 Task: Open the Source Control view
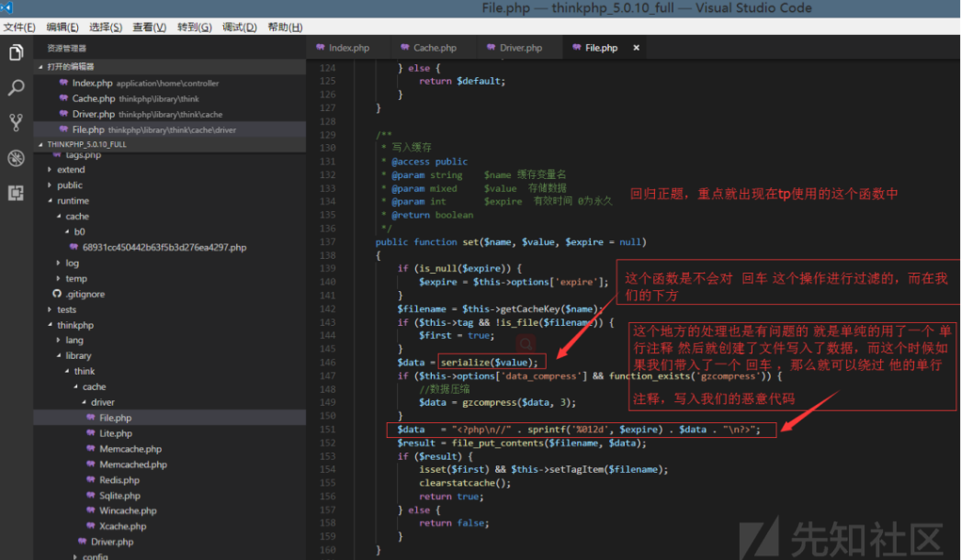[x=16, y=122]
